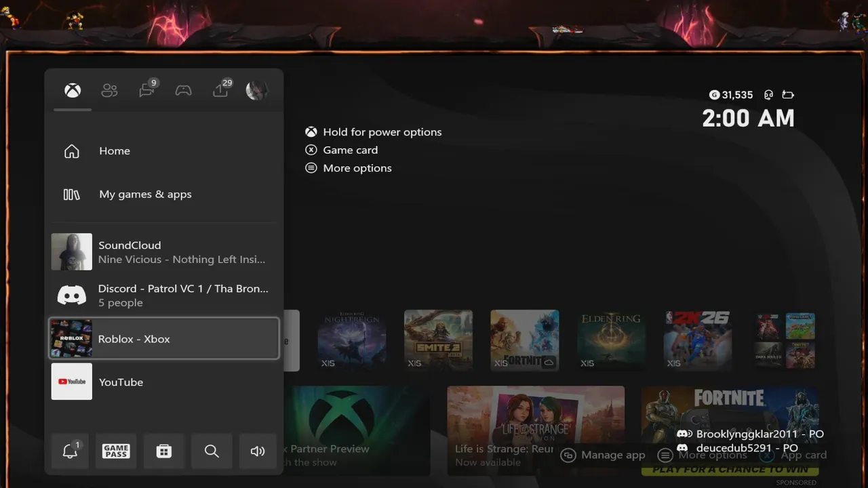The height and width of the screenshot is (488, 868).
Task: Open the sponsored Fortnite promo card
Action: 730,430
